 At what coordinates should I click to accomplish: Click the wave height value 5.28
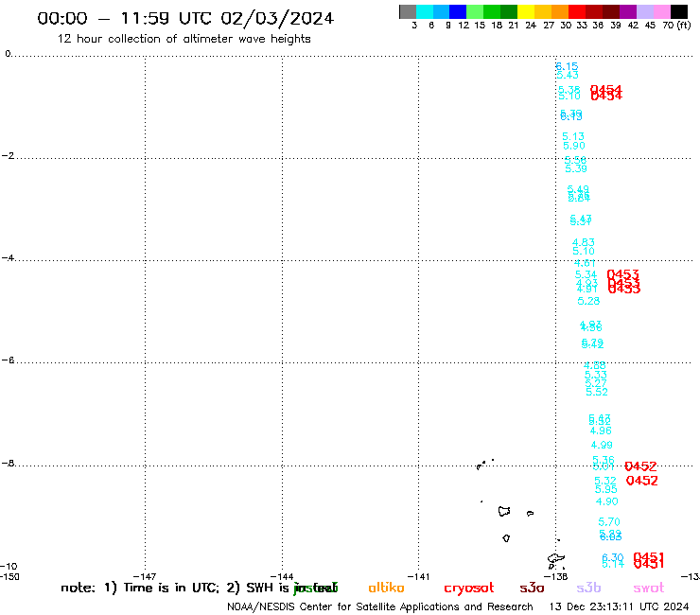pos(588,301)
